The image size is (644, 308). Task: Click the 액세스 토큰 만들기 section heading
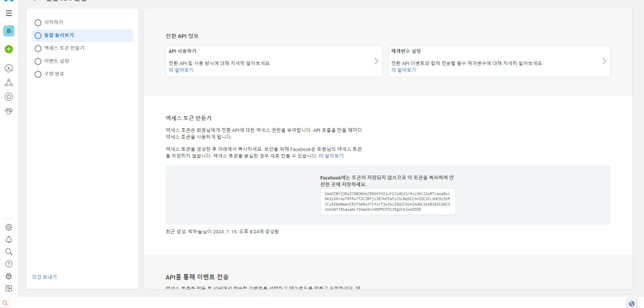[189, 118]
